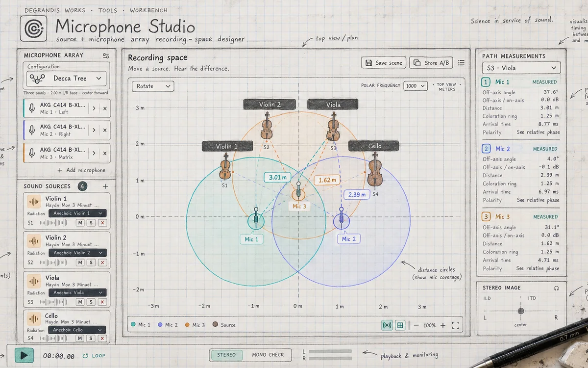Click the stereo image headphones icon
Image resolution: width=588 pixels, height=368 pixels.
(x=556, y=288)
